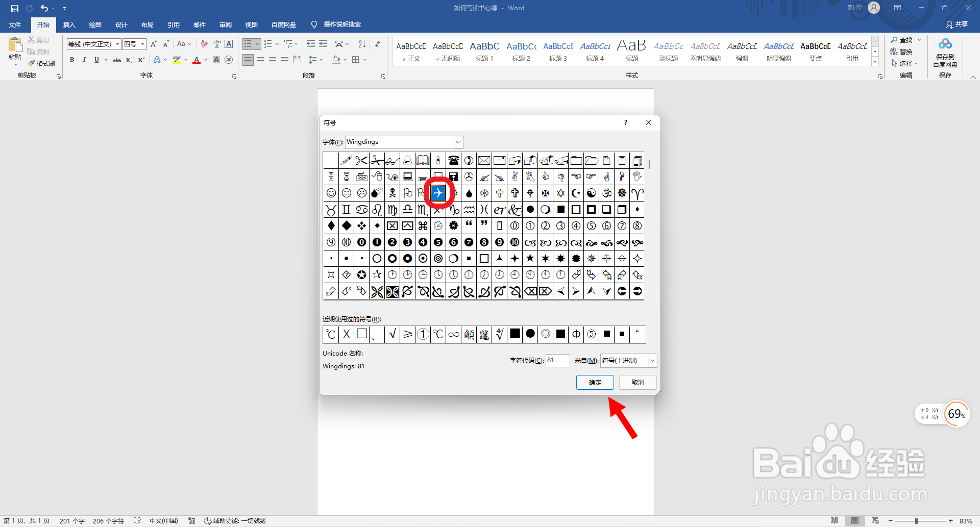Sort paragraph content
The image size is (980, 527).
click(362, 44)
